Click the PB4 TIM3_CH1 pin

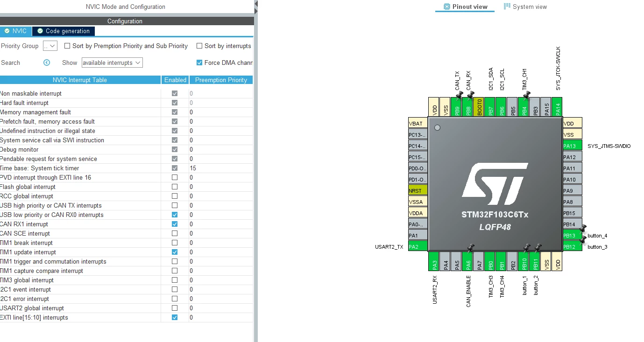524,107
